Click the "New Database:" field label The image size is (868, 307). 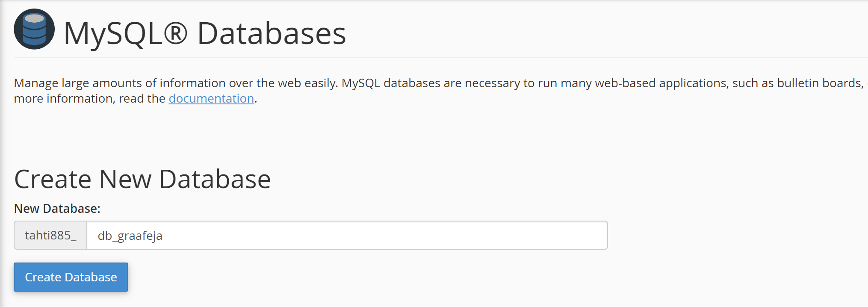point(57,209)
